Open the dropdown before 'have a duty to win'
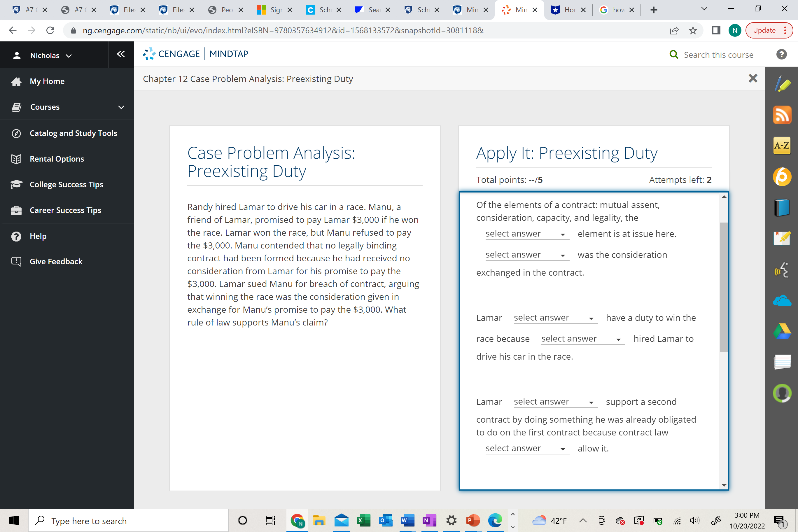The image size is (798, 532). pos(555,318)
